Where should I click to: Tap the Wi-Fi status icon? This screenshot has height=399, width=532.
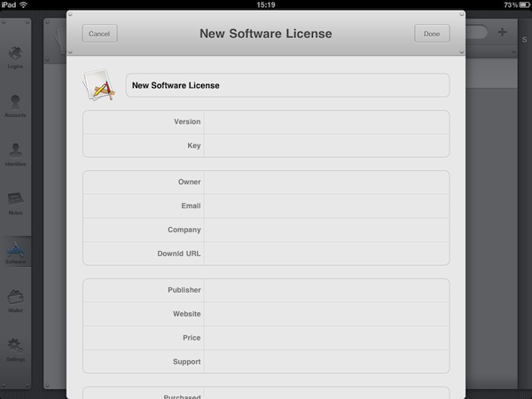point(23,4)
